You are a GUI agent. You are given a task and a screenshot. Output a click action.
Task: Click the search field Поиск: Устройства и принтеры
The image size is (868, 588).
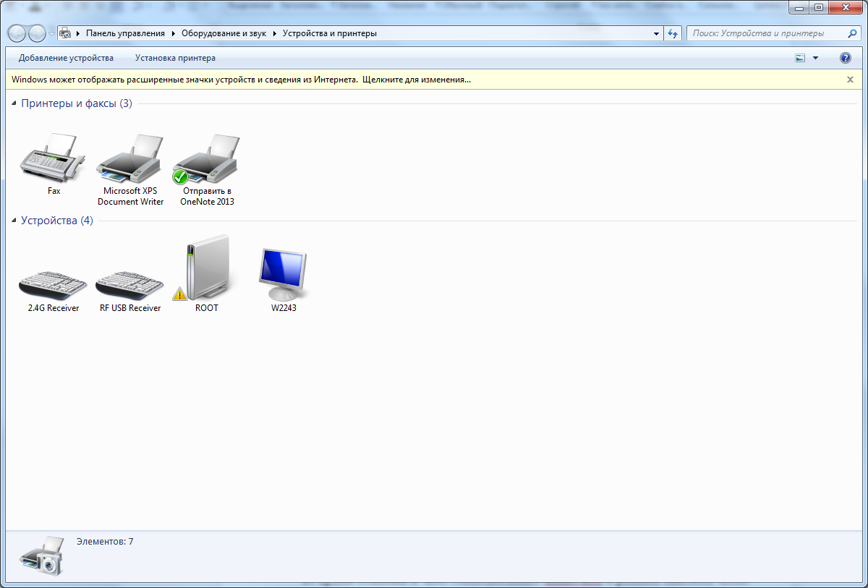(x=767, y=33)
